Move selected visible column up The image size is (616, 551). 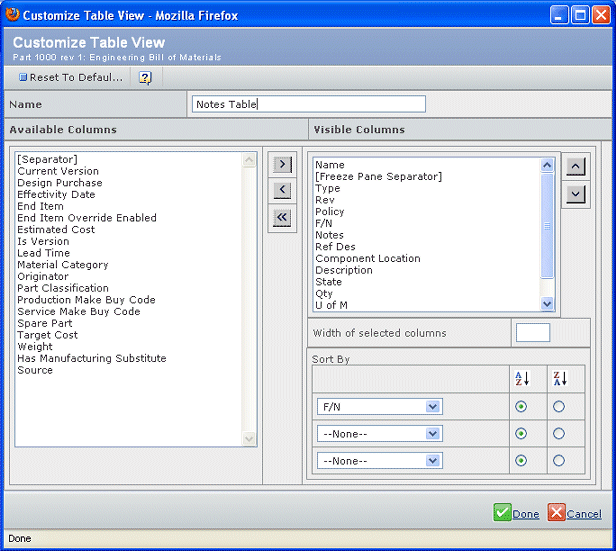click(575, 166)
